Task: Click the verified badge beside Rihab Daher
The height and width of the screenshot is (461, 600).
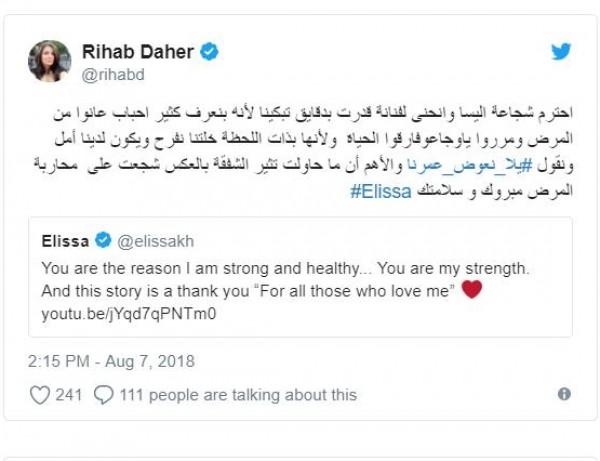Action: pyautogui.click(x=208, y=52)
